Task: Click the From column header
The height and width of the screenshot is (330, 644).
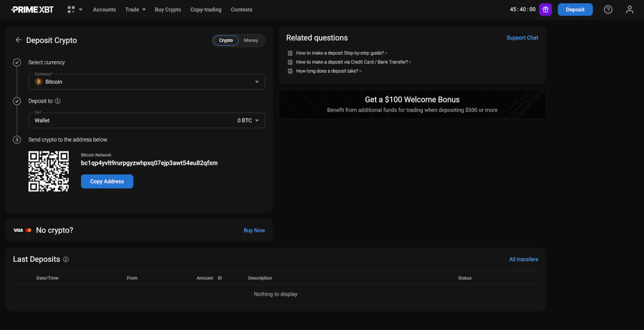Action: click(x=132, y=278)
